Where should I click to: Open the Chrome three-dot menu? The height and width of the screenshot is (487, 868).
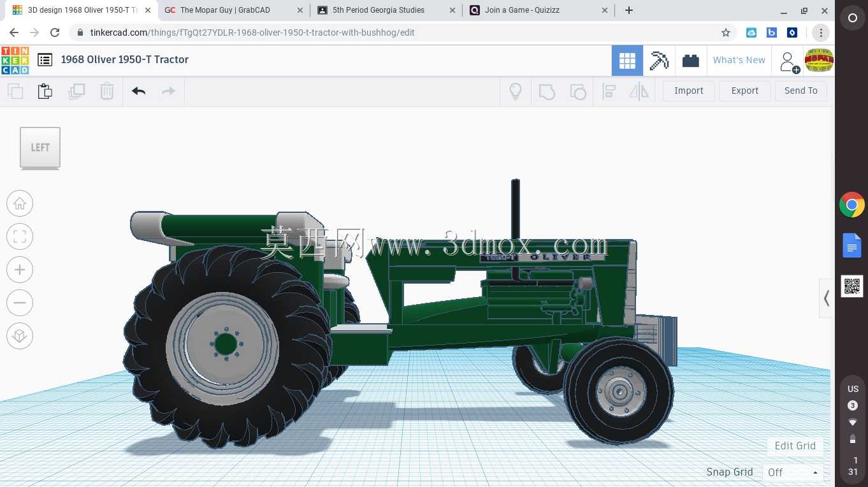click(821, 33)
